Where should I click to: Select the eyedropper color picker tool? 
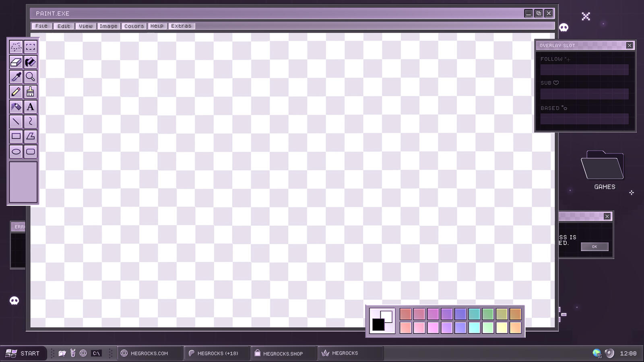(x=16, y=76)
